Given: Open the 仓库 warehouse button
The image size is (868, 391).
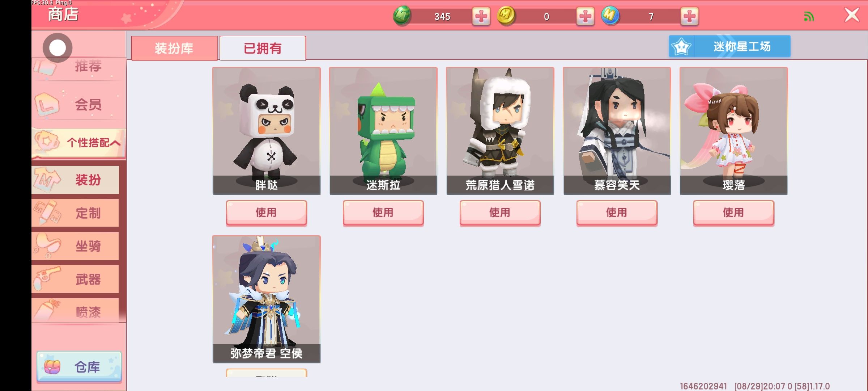Looking at the screenshot, I should click(x=79, y=367).
